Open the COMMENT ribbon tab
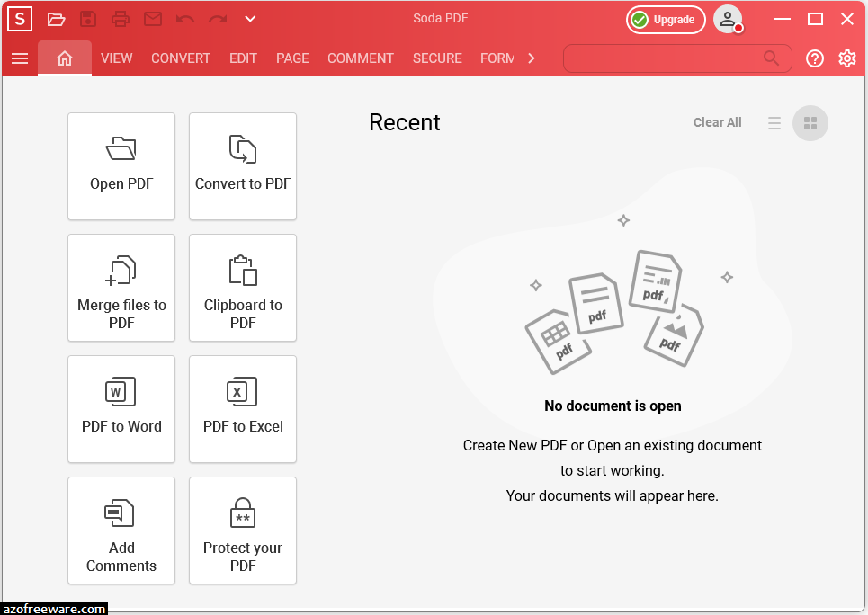The image size is (868, 615). [x=360, y=58]
